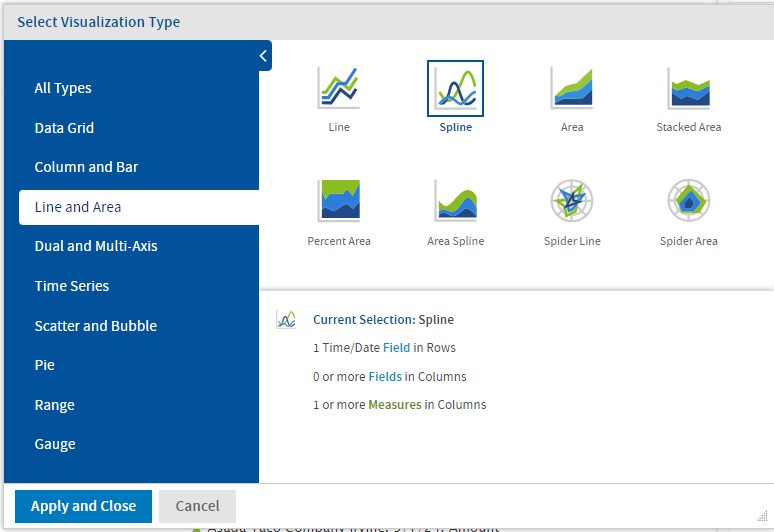This screenshot has width=774, height=532.
Task: Click the Select Visualization Type title
Action: (x=99, y=22)
